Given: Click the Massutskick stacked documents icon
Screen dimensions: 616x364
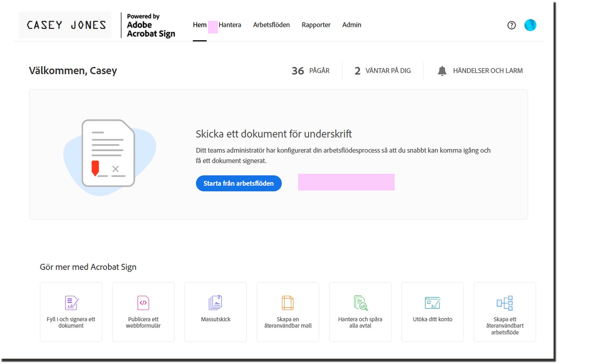Looking at the screenshot, I should tap(215, 303).
